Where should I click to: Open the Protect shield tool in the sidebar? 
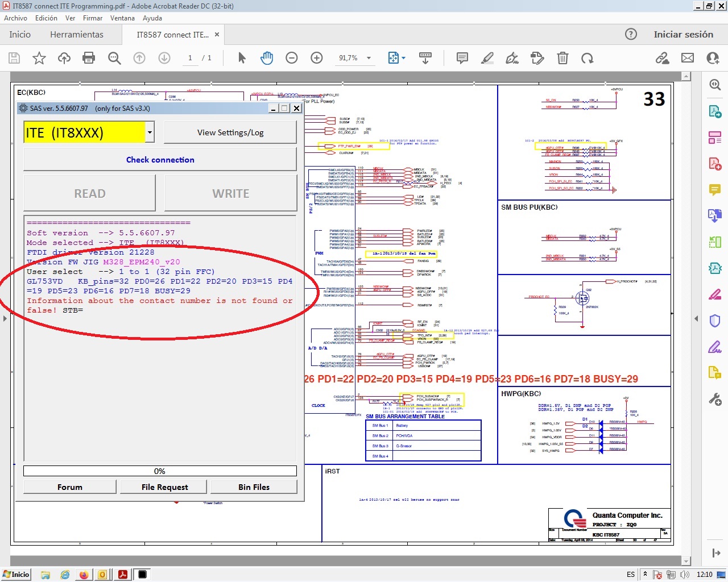[x=715, y=321]
